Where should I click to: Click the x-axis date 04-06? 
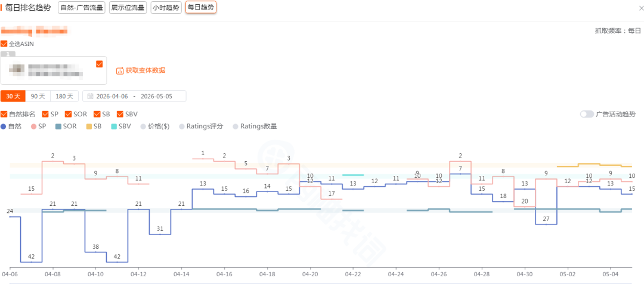click(10, 274)
